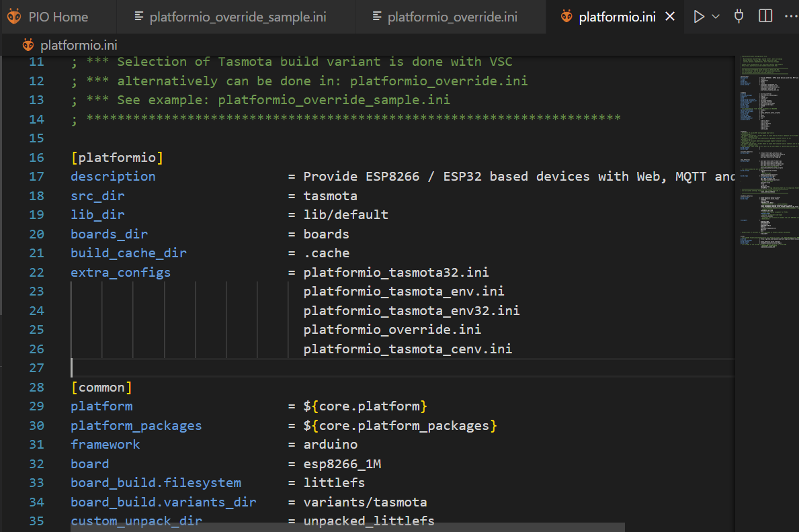Click the Run play icon
The height and width of the screenshot is (532, 799).
(699, 17)
